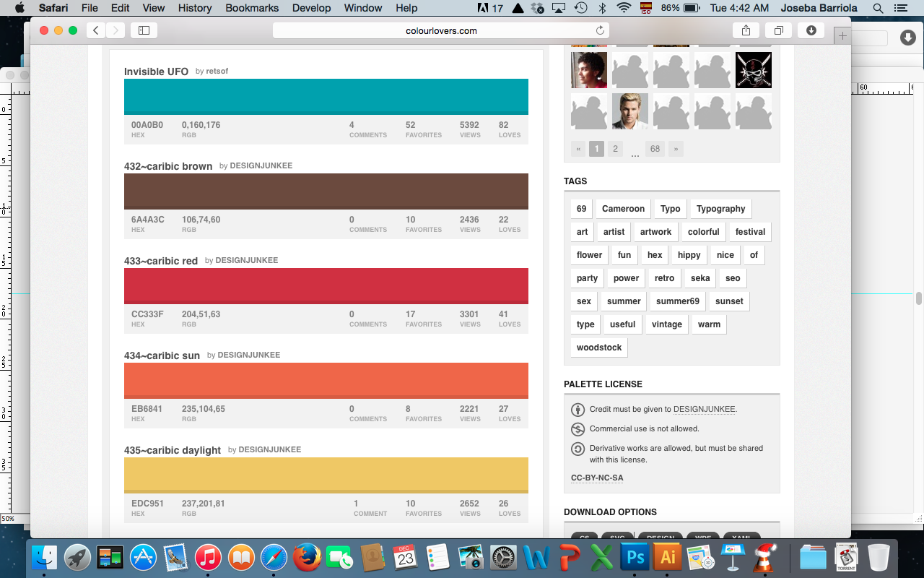Select the 'vintage' tag

(666, 324)
